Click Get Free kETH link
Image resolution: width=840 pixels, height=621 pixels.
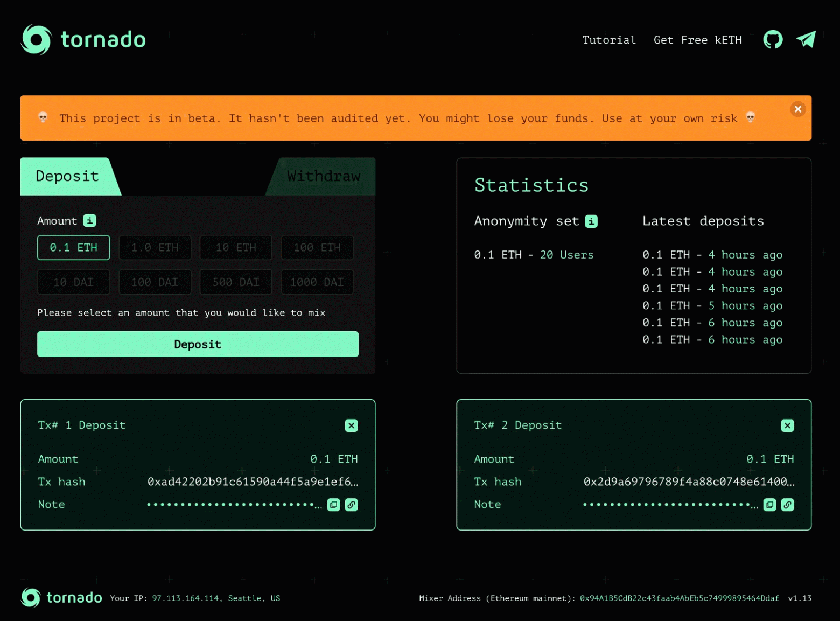tap(698, 40)
